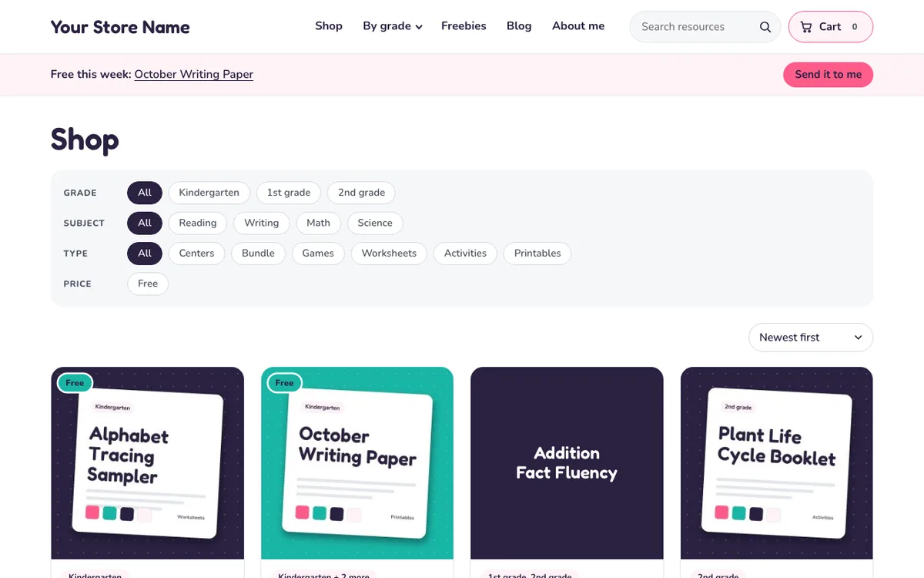Open the Newest first sort dropdown
This screenshot has height=578, width=924.
[811, 338]
